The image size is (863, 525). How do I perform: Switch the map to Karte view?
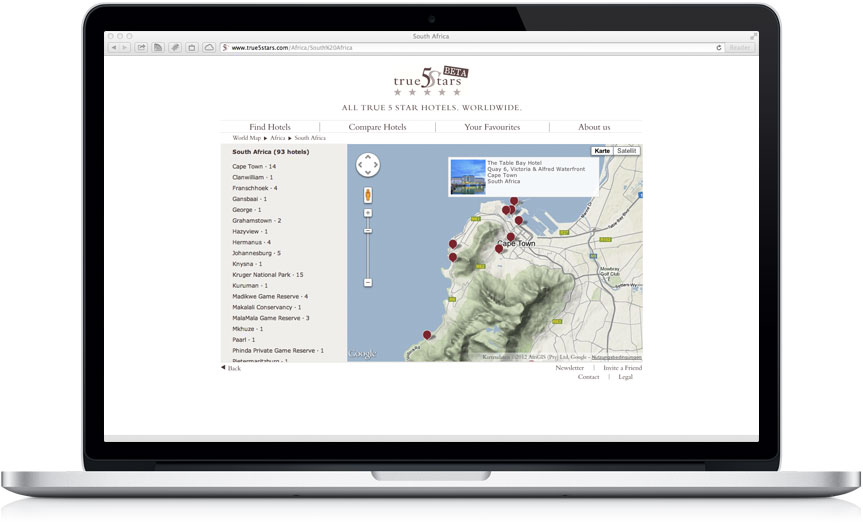[x=602, y=151]
